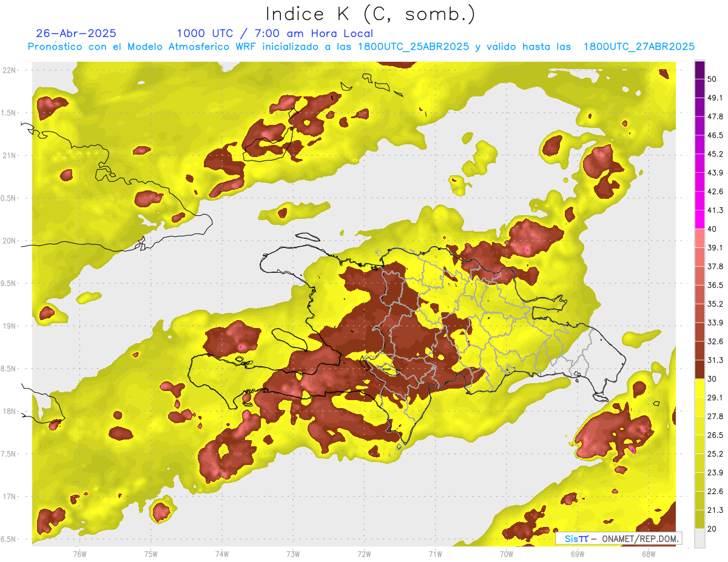Viewport: 728px width, 562px height.
Task: Click the "76W" longitude label
Action: coord(79,554)
